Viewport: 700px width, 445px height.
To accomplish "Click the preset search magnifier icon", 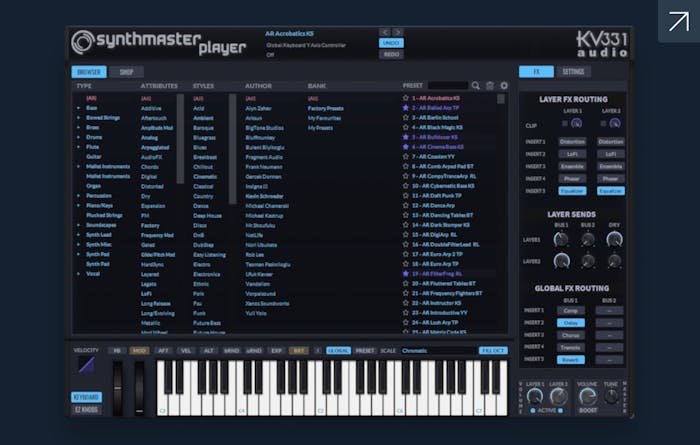I will [x=476, y=86].
